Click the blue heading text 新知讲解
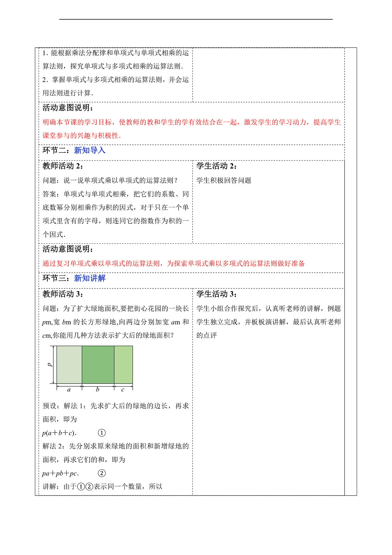Screen dimensions: 392x555 point(90,278)
